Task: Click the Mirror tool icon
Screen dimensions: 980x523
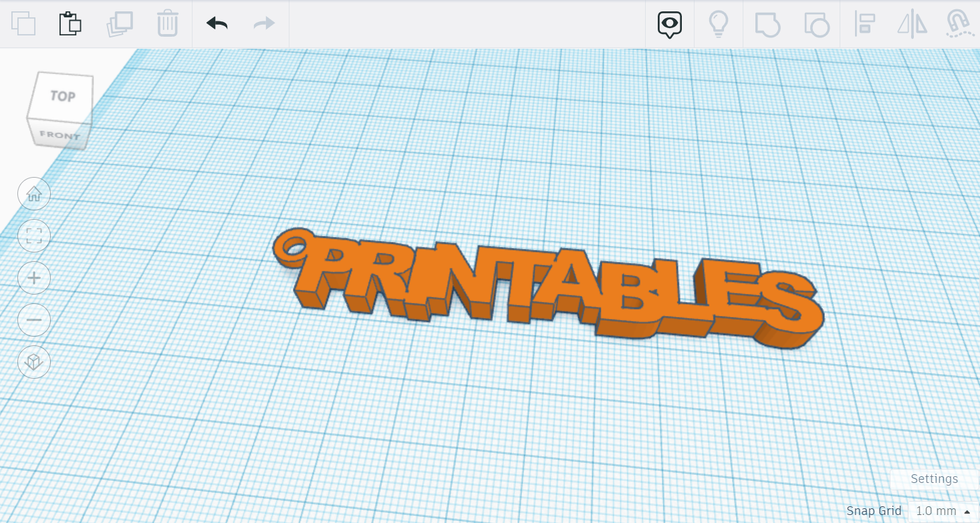Action: click(x=912, y=23)
